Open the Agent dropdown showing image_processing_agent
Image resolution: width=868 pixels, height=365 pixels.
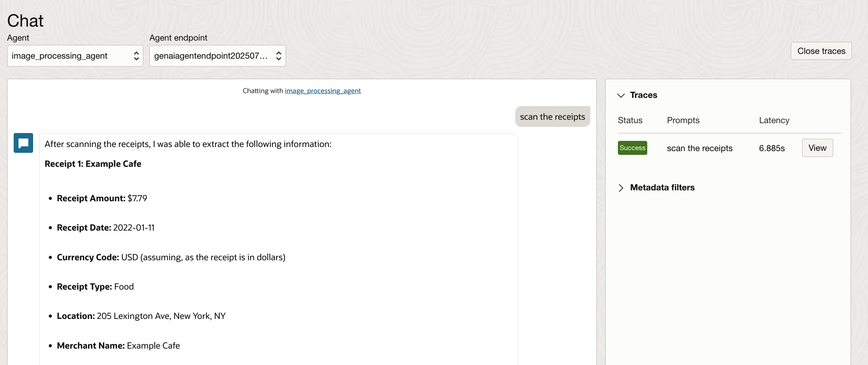[x=75, y=56]
